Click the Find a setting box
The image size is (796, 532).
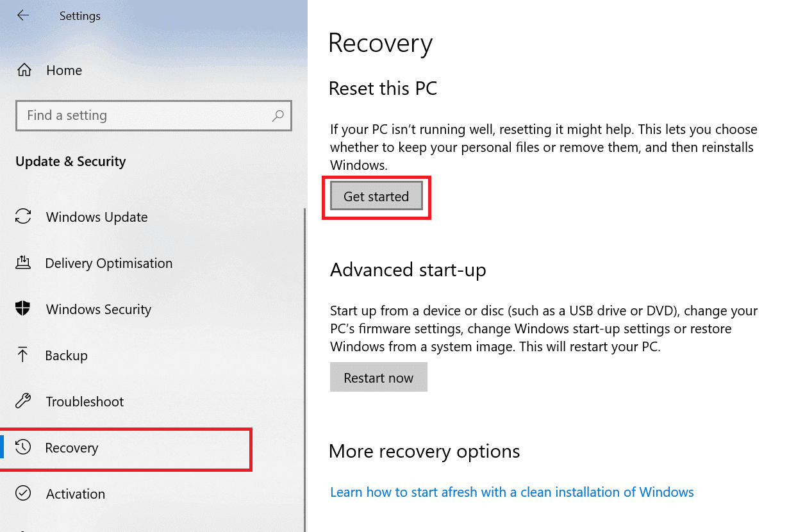tap(154, 115)
